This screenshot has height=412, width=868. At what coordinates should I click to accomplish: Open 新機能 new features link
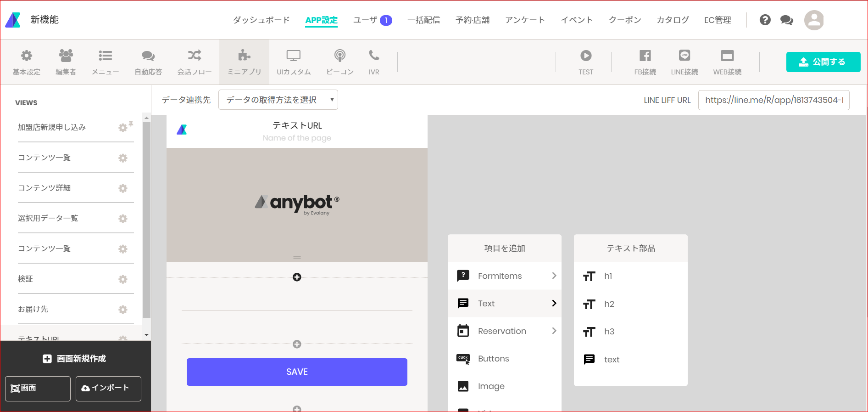[x=45, y=20]
